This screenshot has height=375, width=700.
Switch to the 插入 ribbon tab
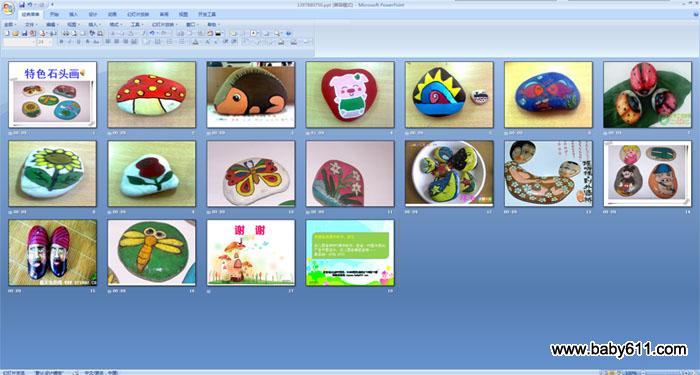coord(73,14)
